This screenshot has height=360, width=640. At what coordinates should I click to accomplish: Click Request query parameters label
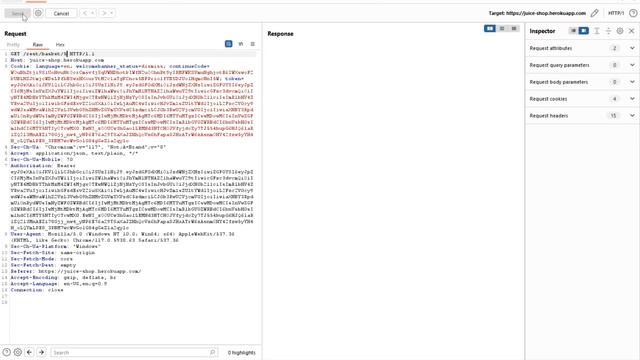[x=559, y=65]
